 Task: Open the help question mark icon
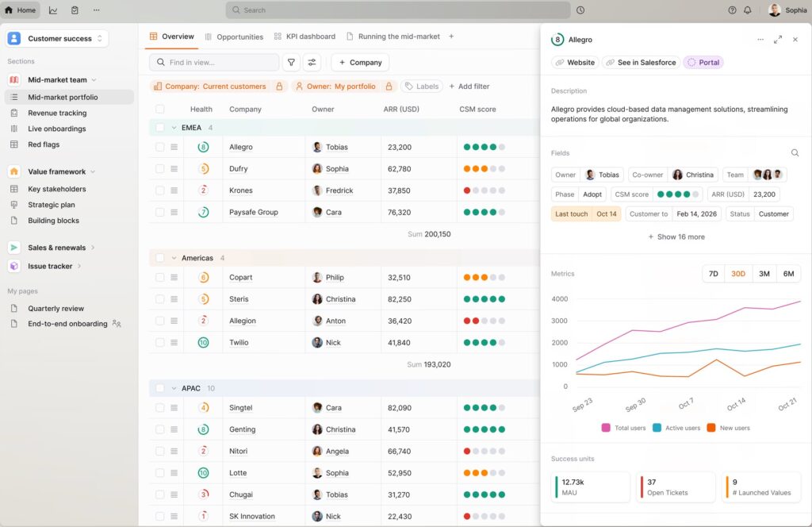tap(732, 10)
